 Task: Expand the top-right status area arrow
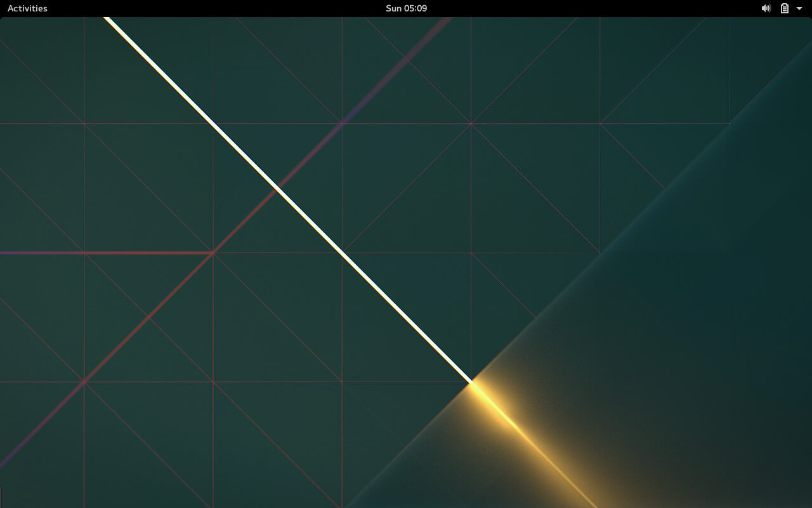click(799, 8)
